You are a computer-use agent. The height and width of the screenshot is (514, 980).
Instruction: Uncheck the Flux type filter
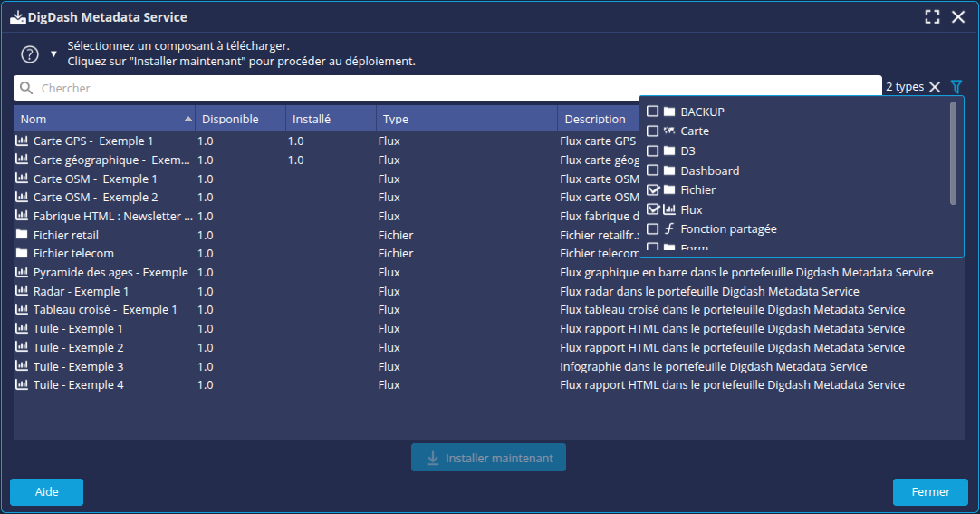652,209
